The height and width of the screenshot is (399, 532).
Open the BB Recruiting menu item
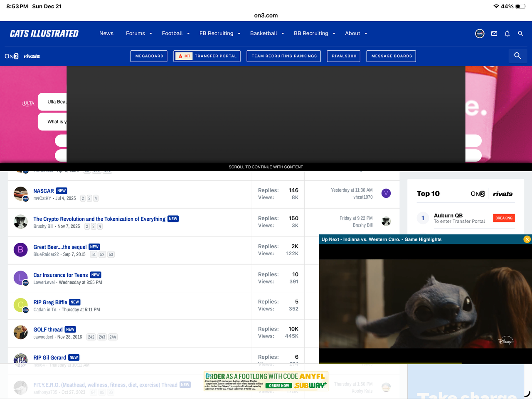click(311, 34)
